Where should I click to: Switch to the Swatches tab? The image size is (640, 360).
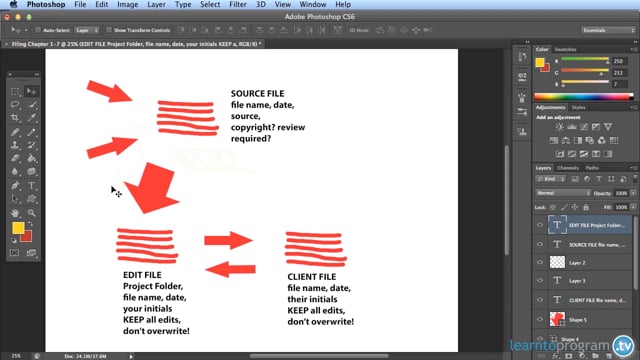click(565, 49)
